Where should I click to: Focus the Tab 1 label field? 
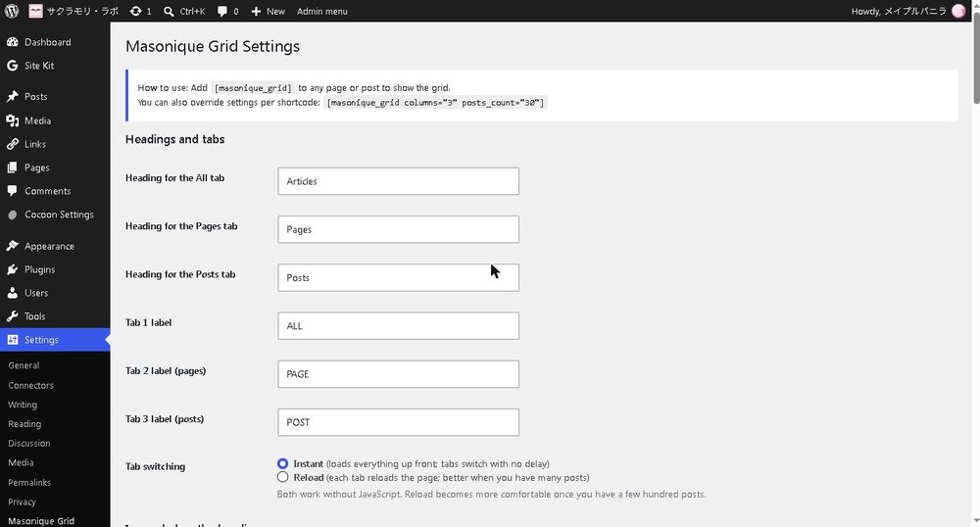(x=398, y=326)
